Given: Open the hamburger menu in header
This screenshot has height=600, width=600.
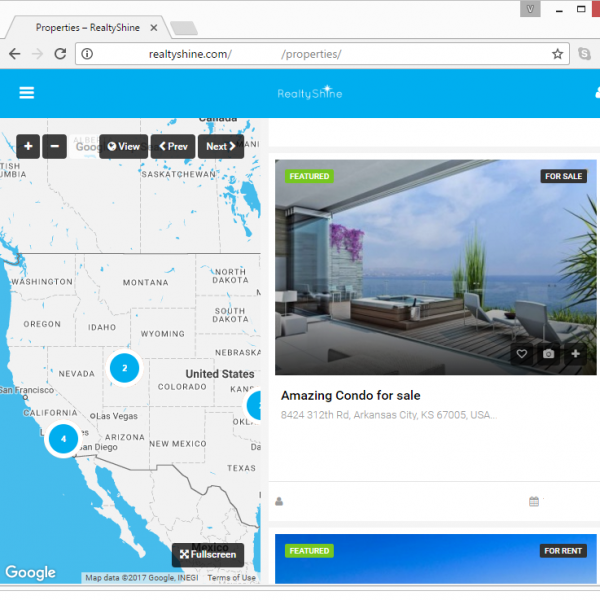Looking at the screenshot, I should pos(26,93).
